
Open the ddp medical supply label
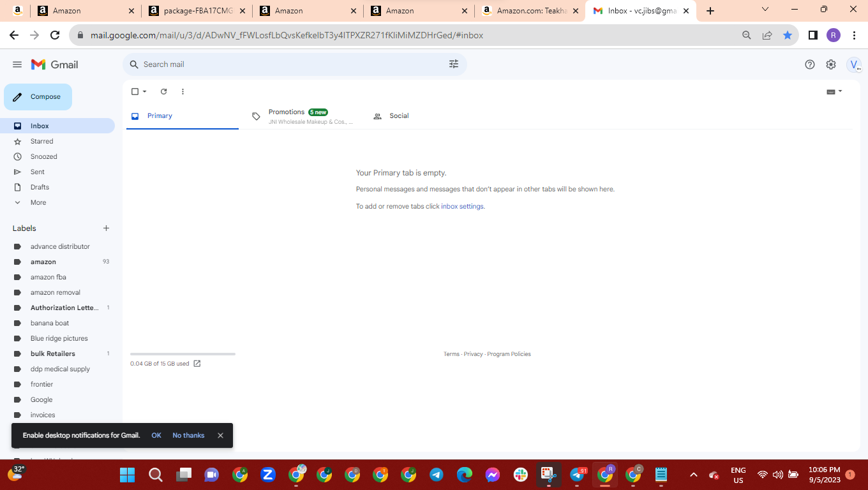[x=59, y=369]
